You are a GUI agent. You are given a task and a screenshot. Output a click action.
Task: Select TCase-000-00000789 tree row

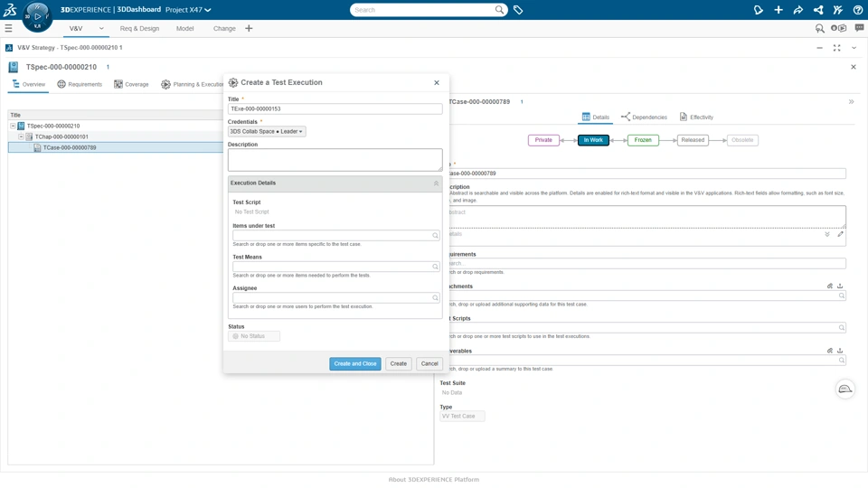[x=116, y=147]
